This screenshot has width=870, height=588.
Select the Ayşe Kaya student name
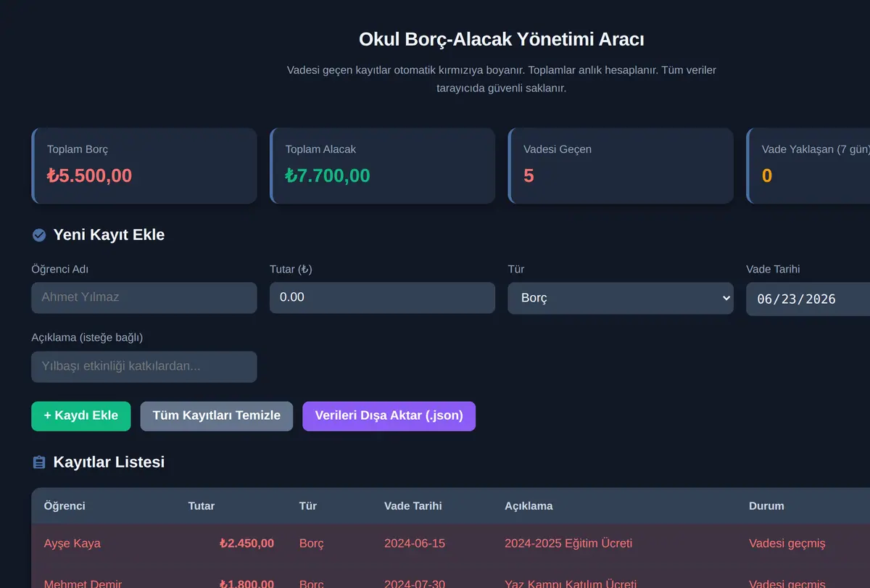click(x=72, y=544)
